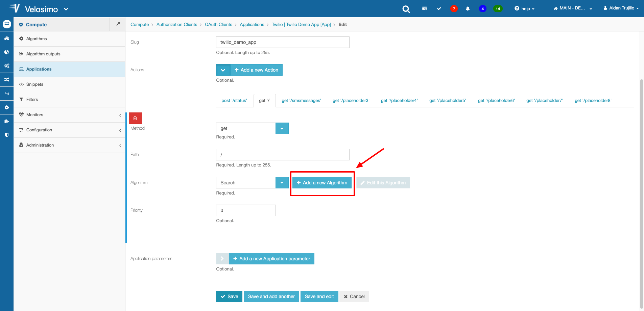
Task: Cancel editing the application
Action: [354, 296]
